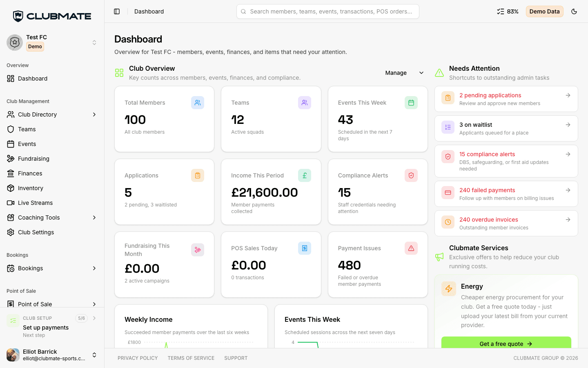The height and width of the screenshot is (368, 588).
Task: Open Dashboard in the sidebar
Action: 52,79
